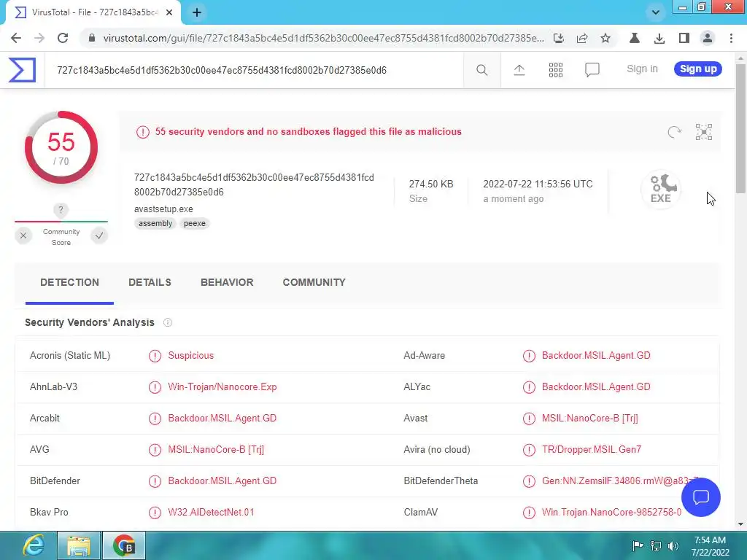Image resolution: width=747 pixels, height=560 pixels.
Task: Click the 274.50 KB size value
Action: [431, 184]
